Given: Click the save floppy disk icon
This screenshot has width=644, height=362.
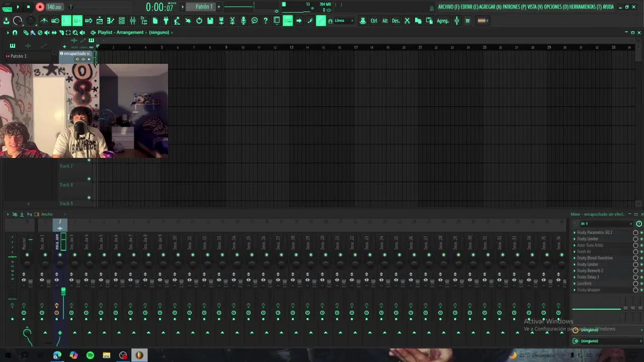Looking at the screenshot, I should [x=210, y=21].
